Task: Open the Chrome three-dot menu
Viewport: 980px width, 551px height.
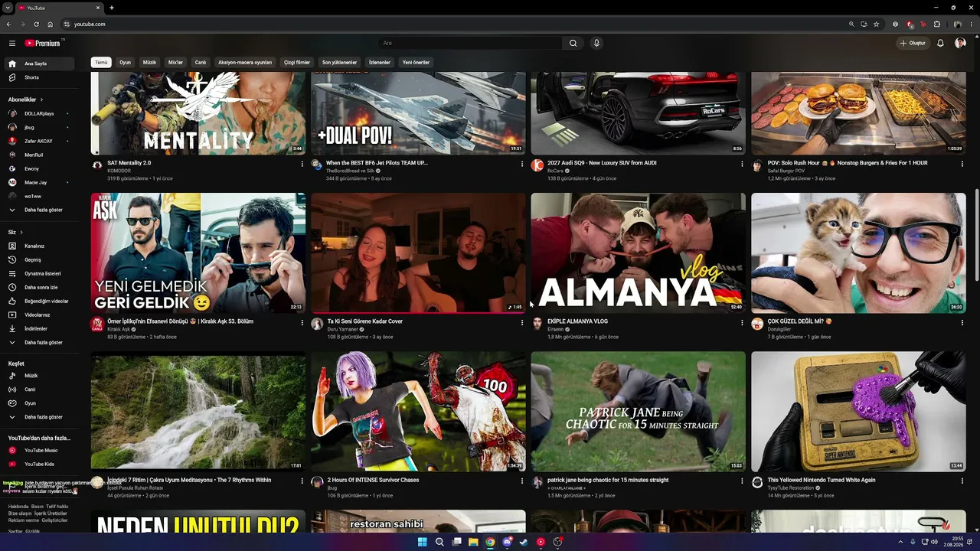Action: (971, 24)
